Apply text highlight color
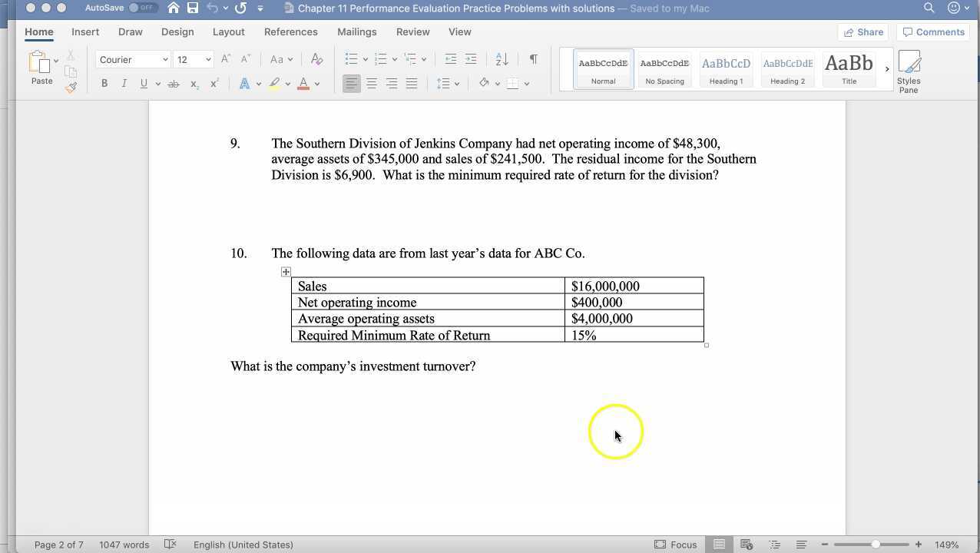Image resolution: width=980 pixels, height=553 pixels. 274,83
